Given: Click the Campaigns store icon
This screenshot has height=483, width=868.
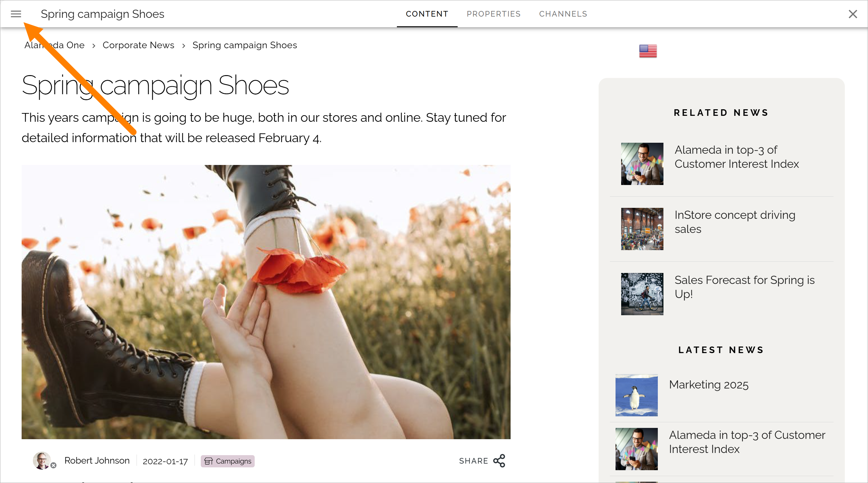Looking at the screenshot, I should click(209, 461).
